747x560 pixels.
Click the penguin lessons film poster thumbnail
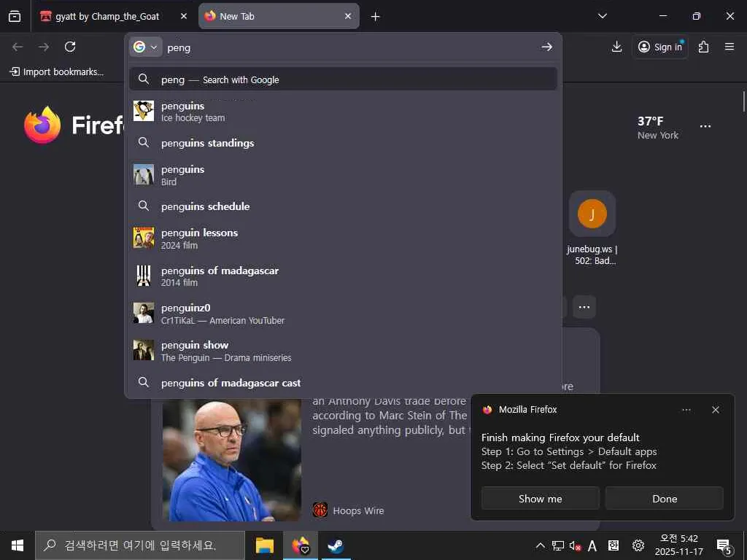pos(144,238)
